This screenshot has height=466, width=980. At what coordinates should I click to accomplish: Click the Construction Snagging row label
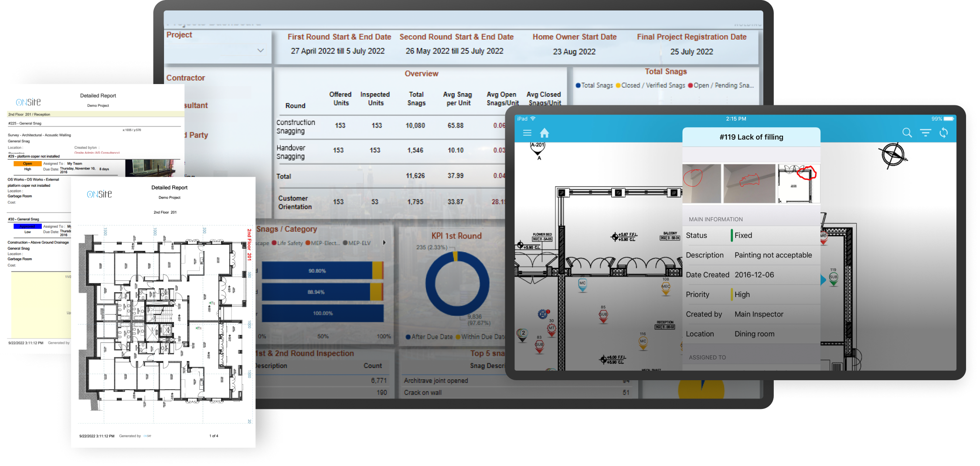(296, 127)
